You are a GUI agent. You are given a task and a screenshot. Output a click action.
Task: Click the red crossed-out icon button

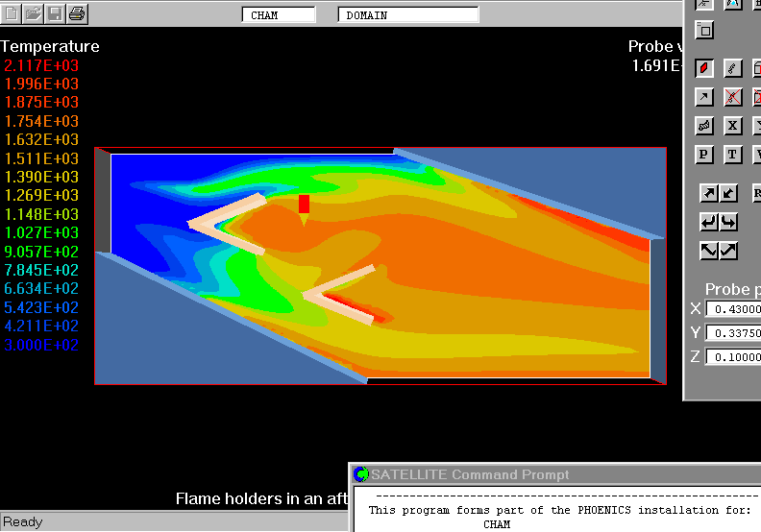tap(733, 97)
